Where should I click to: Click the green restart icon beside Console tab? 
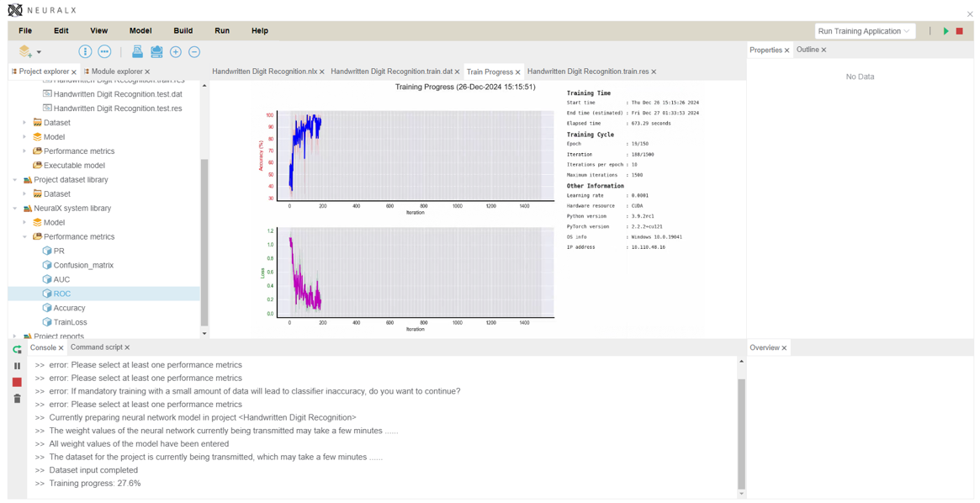17,349
